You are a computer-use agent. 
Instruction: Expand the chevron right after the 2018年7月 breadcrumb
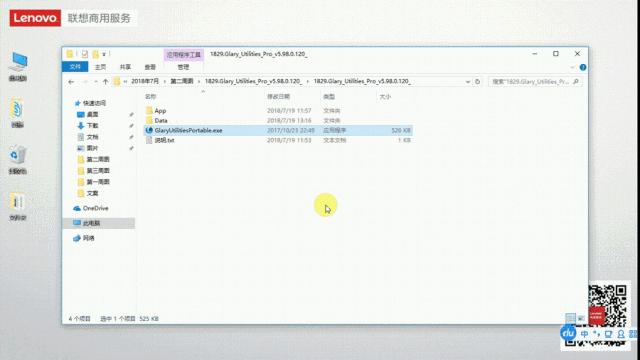point(165,82)
